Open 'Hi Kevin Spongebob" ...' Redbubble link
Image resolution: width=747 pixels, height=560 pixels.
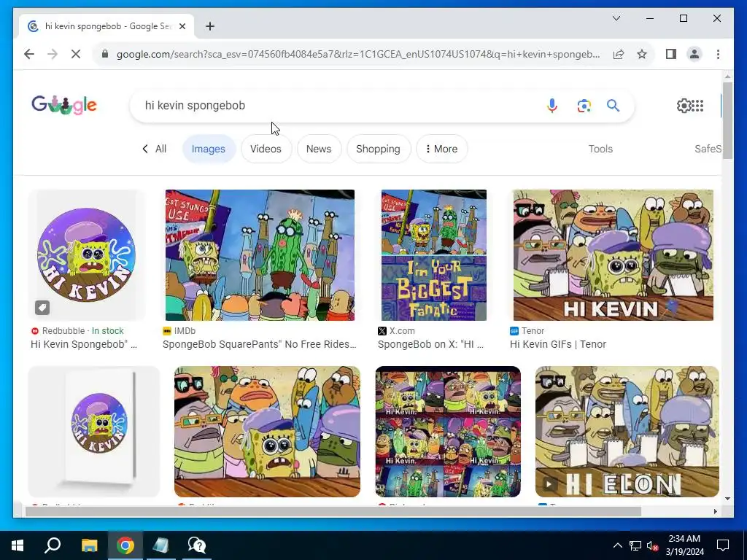[x=84, y=344]
